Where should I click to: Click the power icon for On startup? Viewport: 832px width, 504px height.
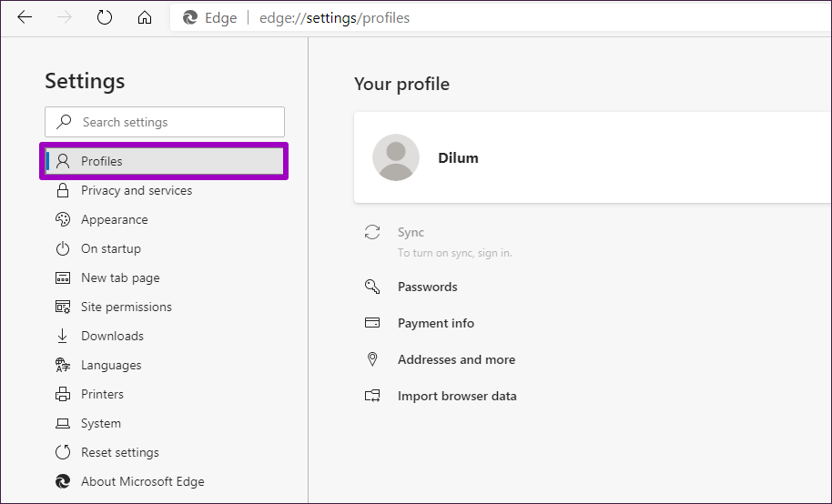pyautogui.click(x=63, y=248)
